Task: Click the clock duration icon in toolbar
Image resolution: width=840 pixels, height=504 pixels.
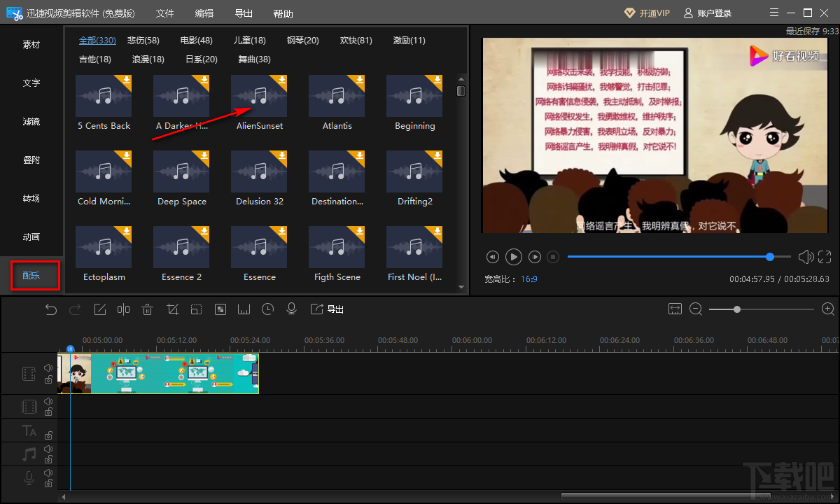Action: (x=268, y=309)
